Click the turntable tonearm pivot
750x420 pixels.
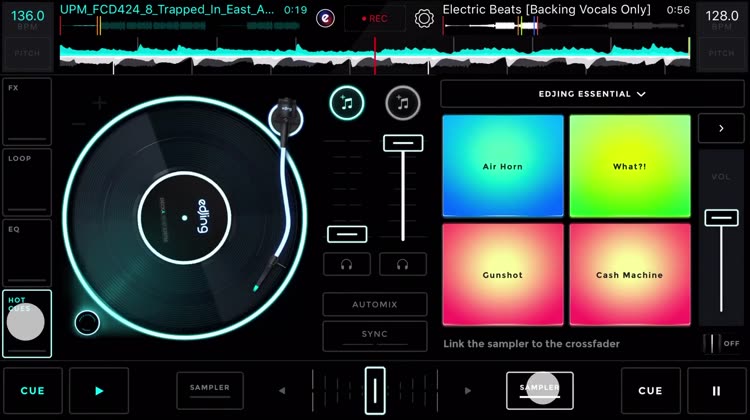(286, 118)
